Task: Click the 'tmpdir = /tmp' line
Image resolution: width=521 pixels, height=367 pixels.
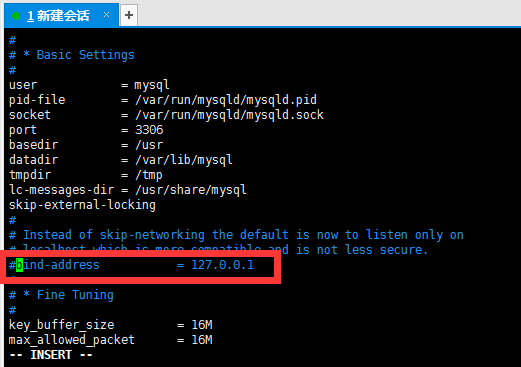Action: [86, 175]
